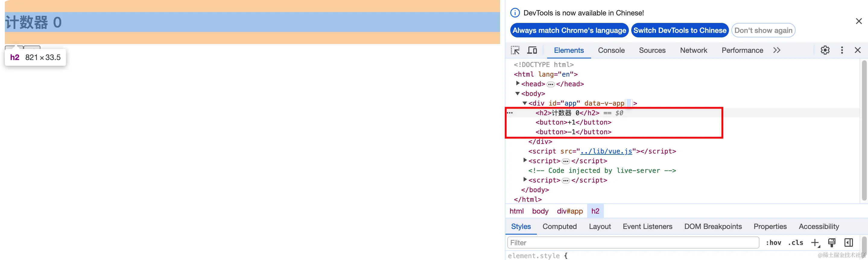Toggle the computed styles sidebar icon

click(x=848, y=243)
